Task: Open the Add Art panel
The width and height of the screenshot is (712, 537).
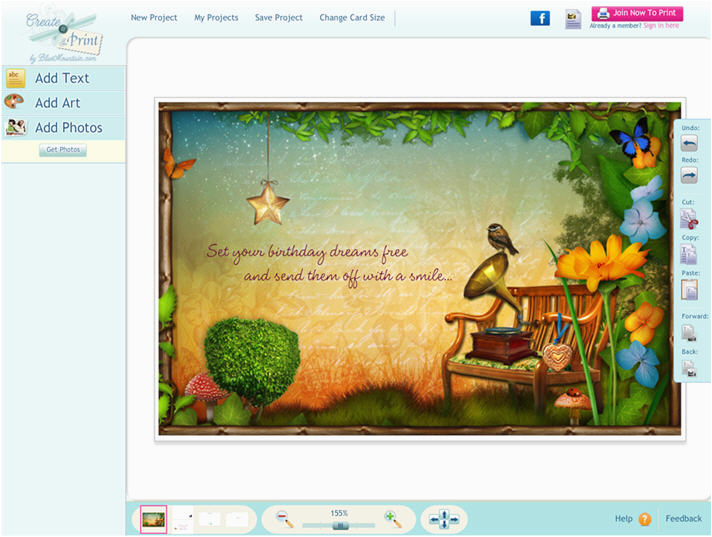Action: coord(58,103)
